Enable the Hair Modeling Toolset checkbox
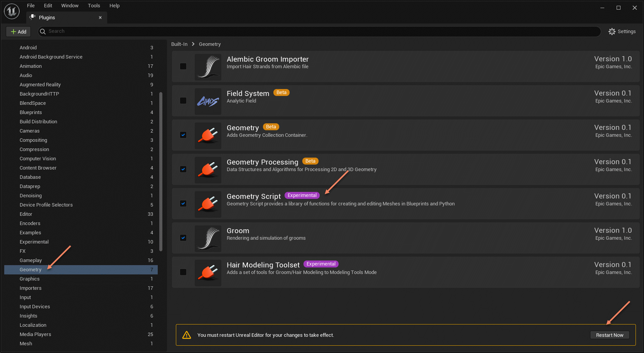This screenshot has width=644, height=353. click(x=183, y=272)
